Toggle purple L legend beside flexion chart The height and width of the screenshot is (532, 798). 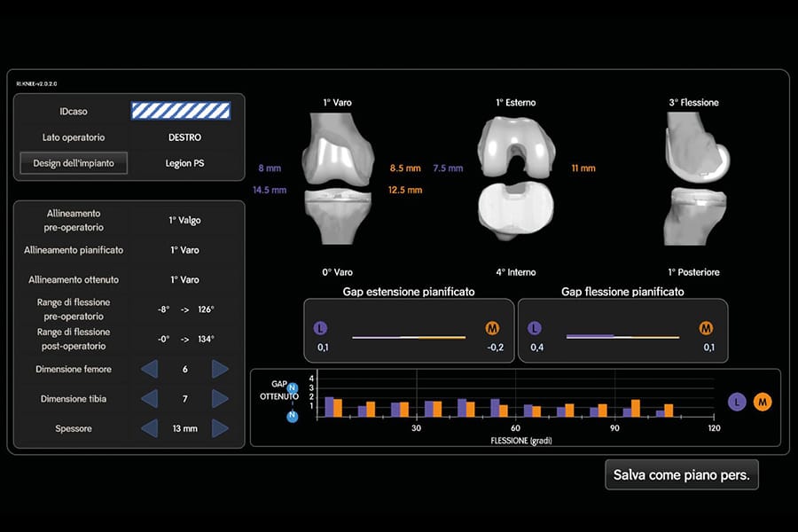(736, 403)
